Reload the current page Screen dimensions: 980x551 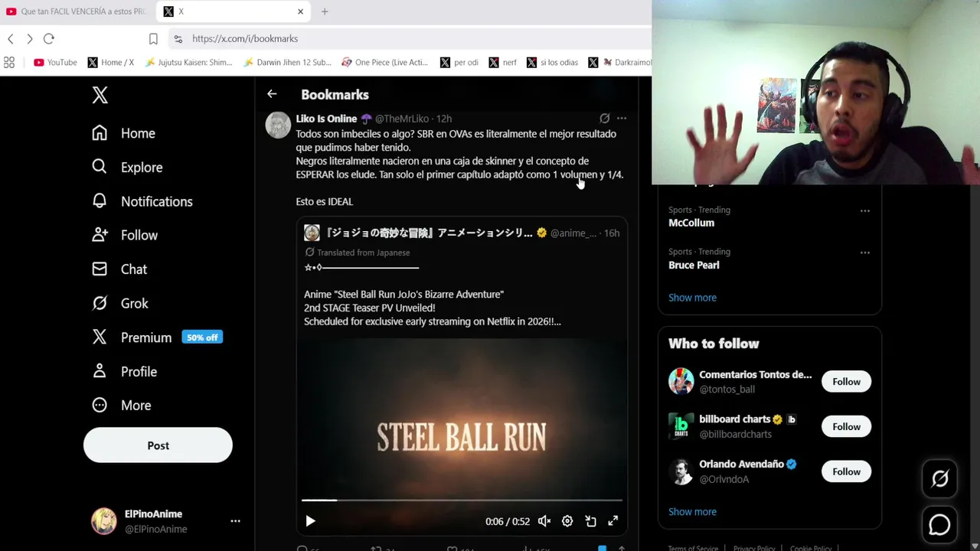49,38
